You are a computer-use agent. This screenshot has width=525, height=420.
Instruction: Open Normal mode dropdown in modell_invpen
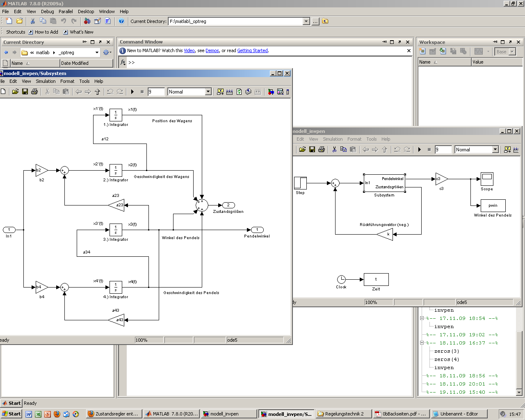(495, 149)
